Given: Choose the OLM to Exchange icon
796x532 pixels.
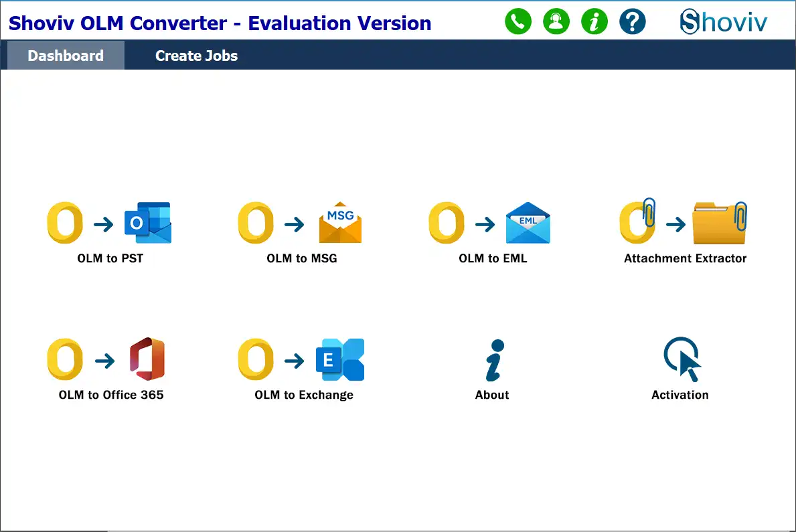Looking at the screenshot, I should pyautogui.click(x=301, y=359).
